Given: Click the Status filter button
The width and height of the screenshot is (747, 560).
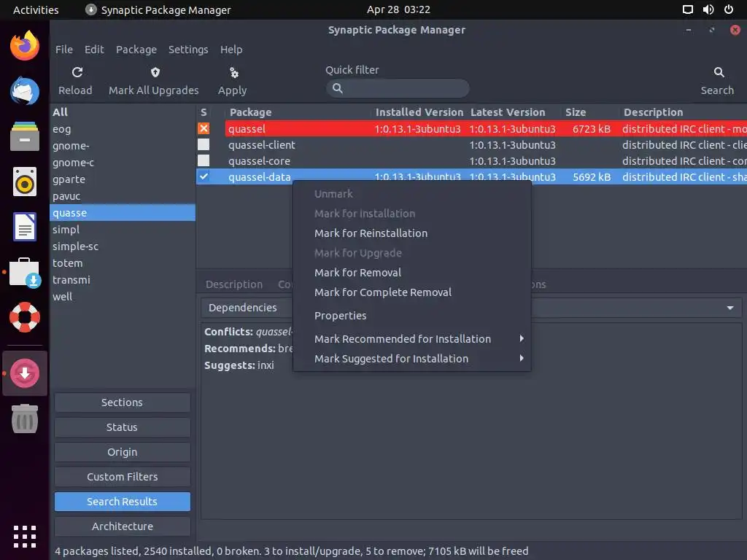Looking at the screenshot, I should point(122,427).
